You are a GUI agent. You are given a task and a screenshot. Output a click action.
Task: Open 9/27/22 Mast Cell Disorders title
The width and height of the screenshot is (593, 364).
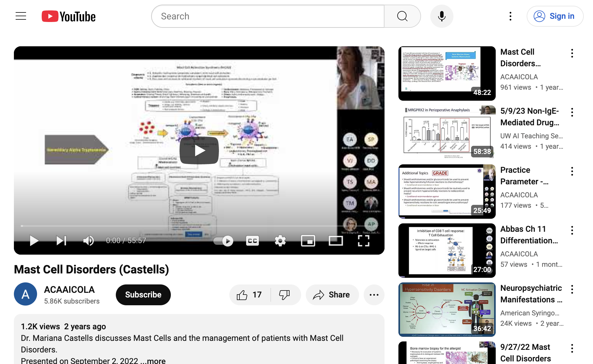tap(526, 353)
